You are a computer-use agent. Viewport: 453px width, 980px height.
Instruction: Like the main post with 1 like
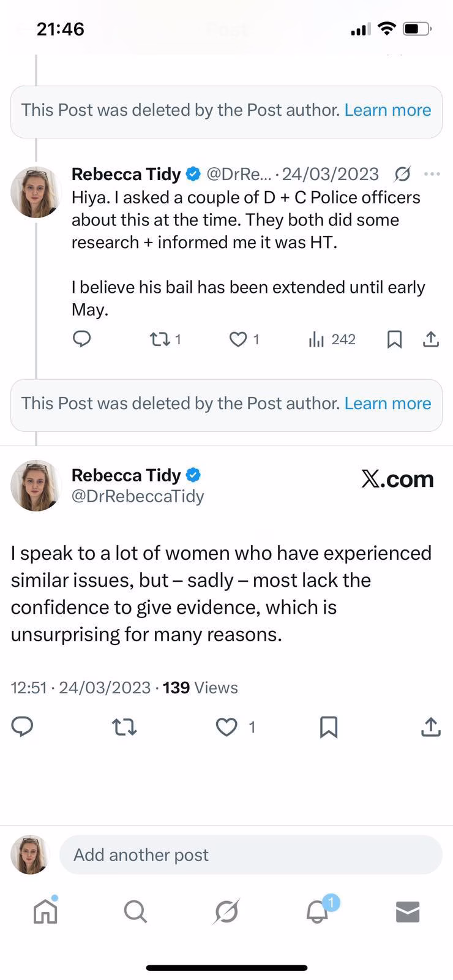235,727
